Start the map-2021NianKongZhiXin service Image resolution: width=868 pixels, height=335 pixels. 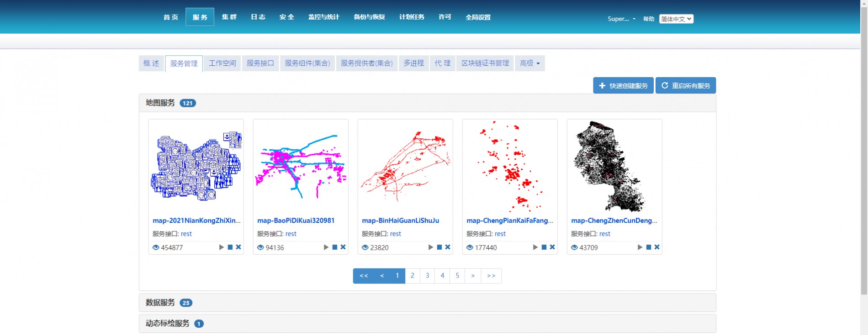tap(222, 247)
